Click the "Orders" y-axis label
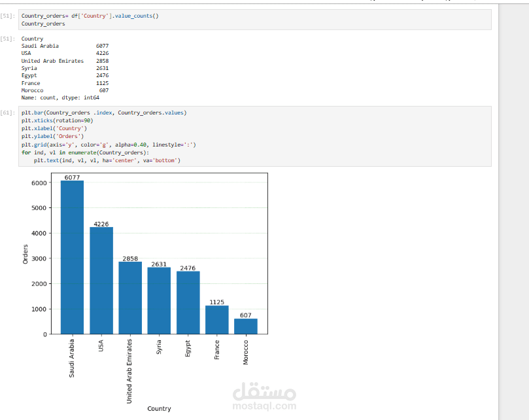The image size is (529, 420). click(x=26, y=254)
